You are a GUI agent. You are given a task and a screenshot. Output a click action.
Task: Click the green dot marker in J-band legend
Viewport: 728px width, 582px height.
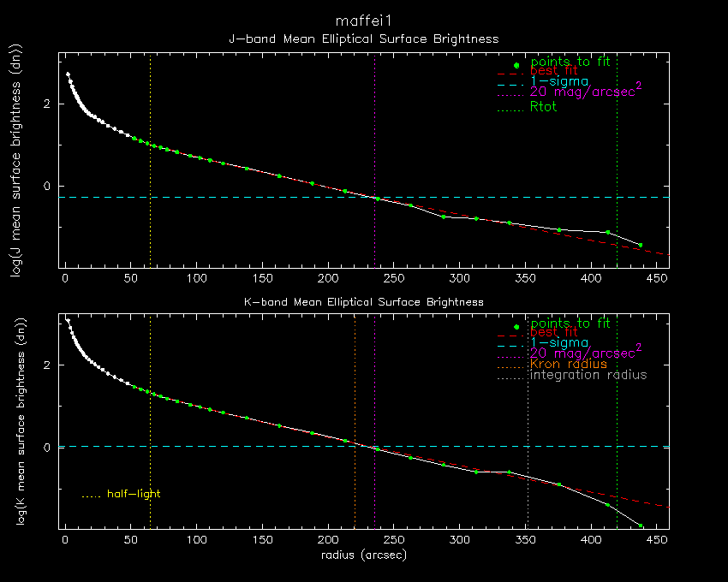(516, 66)
